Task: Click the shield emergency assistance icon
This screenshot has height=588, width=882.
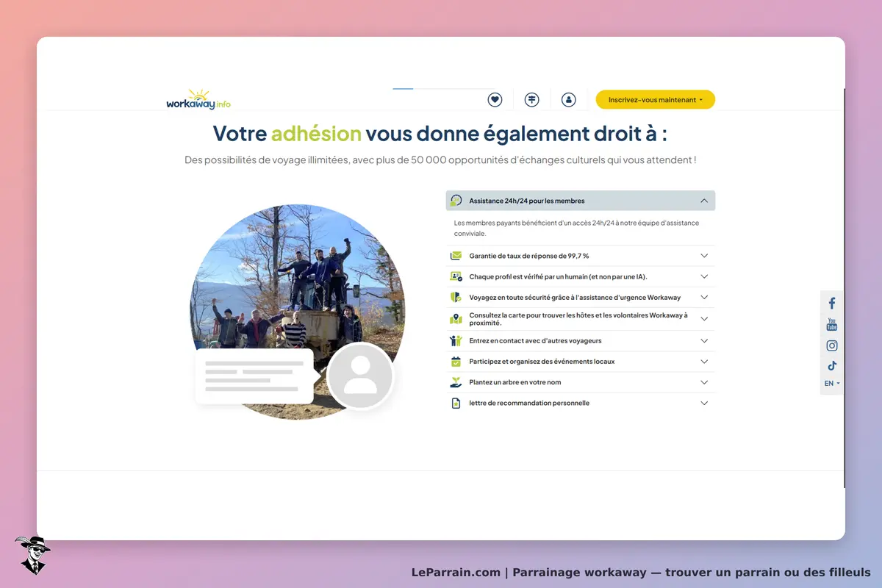Action: (x=456, y=297)
